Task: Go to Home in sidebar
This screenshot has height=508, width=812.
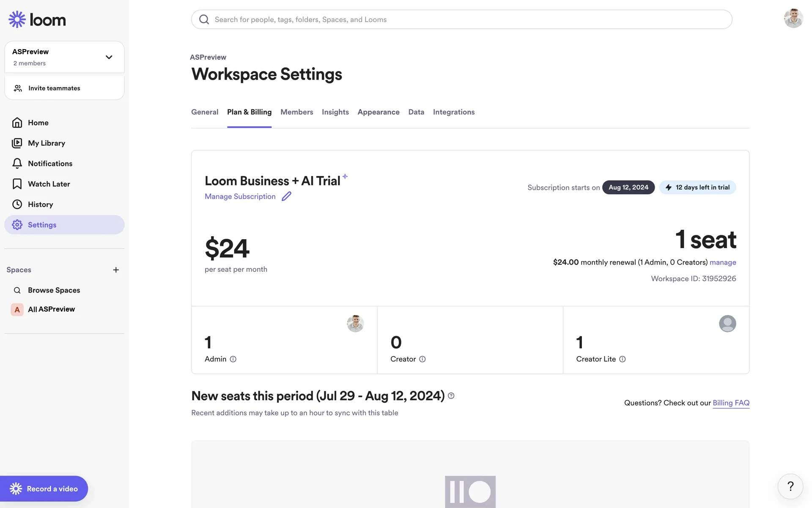Action: click(64, 123)
